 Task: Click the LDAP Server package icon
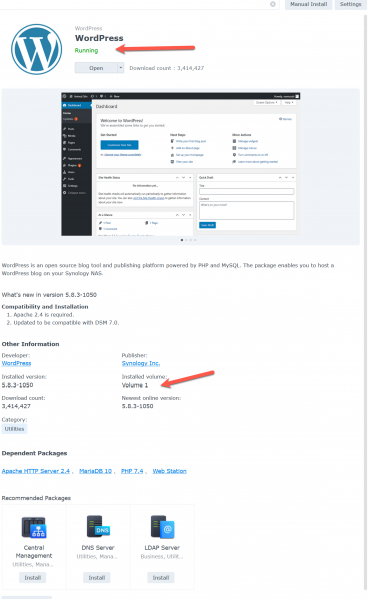click(162, 527)
